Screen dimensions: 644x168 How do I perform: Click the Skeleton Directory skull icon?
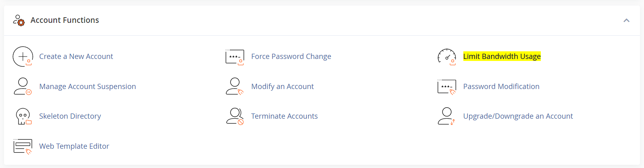23,116
